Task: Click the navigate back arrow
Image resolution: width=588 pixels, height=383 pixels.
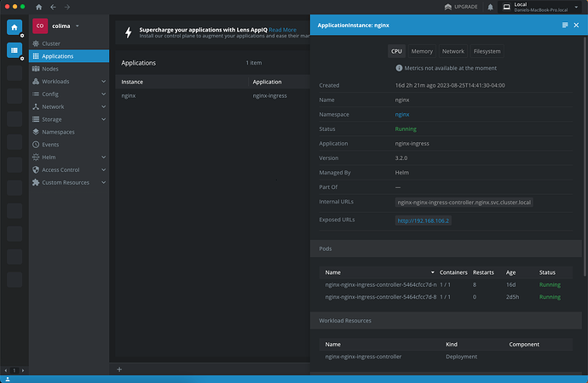Action: 54,7
